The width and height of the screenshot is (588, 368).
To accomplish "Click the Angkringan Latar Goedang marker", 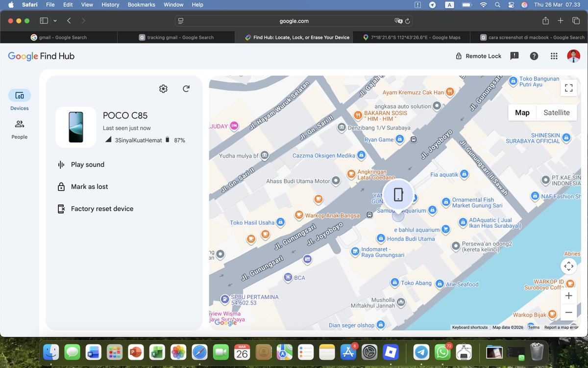I will coord(351,174).
